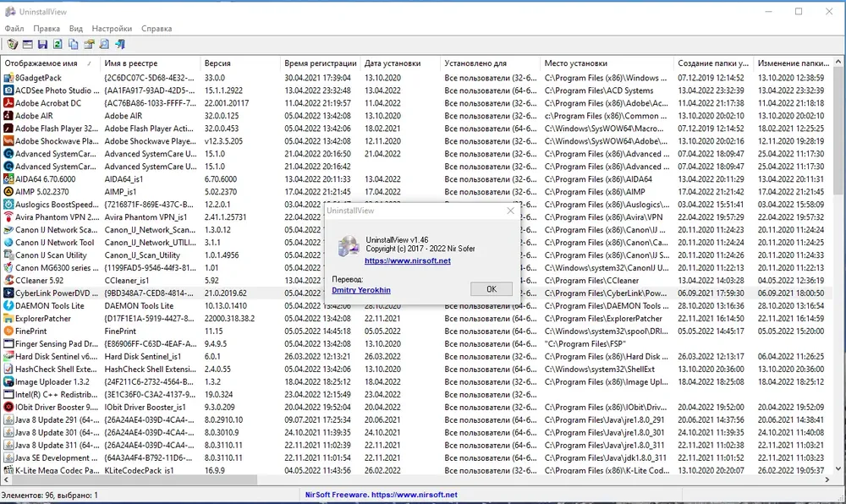This screenshot has width=846, height=504.
Task: Open the Справка menu
Action: point(157,29)
